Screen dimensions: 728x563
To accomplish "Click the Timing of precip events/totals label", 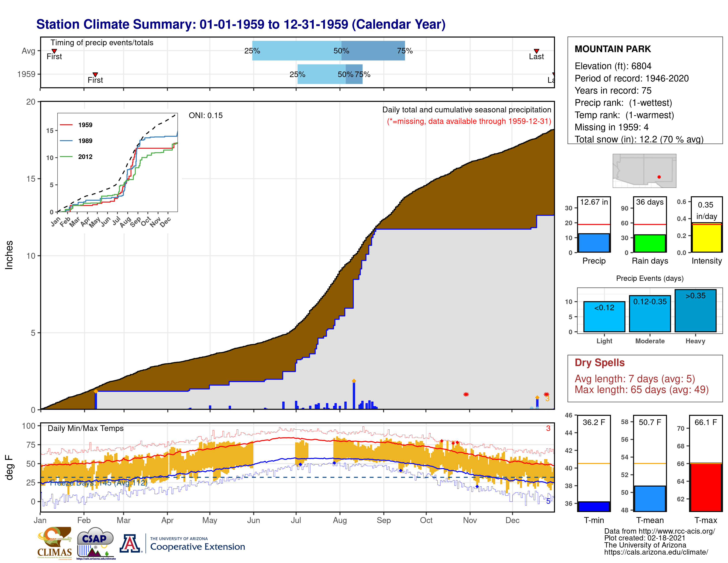I will click(102, 43).
